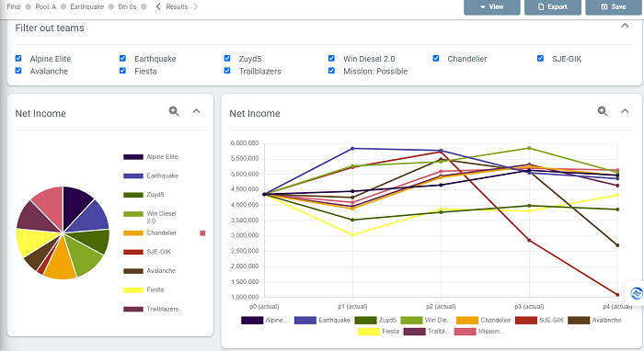The width and height of the screenshot is (644, 351).
Task: Click the Save button
Action: pos(614,7)
